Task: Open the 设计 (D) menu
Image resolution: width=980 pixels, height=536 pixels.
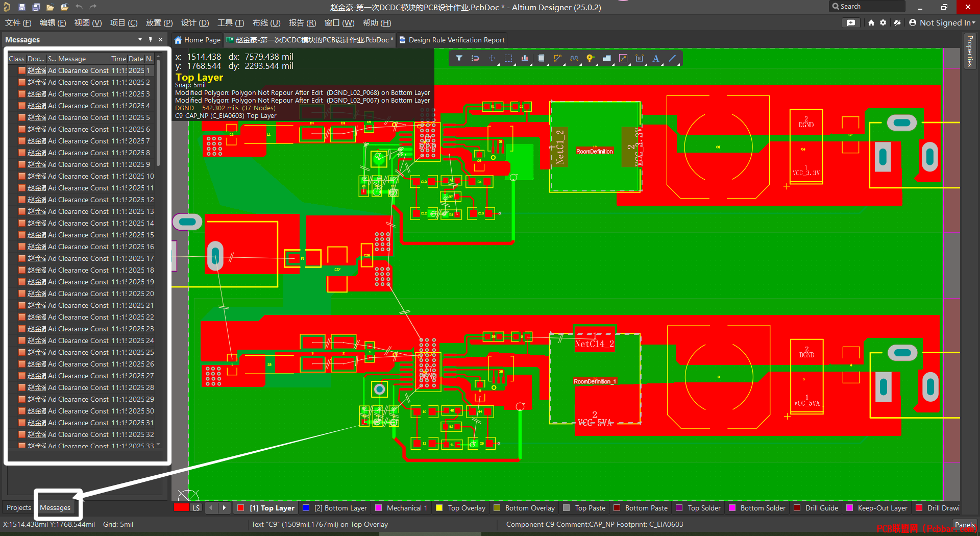Action: point(195,23)
